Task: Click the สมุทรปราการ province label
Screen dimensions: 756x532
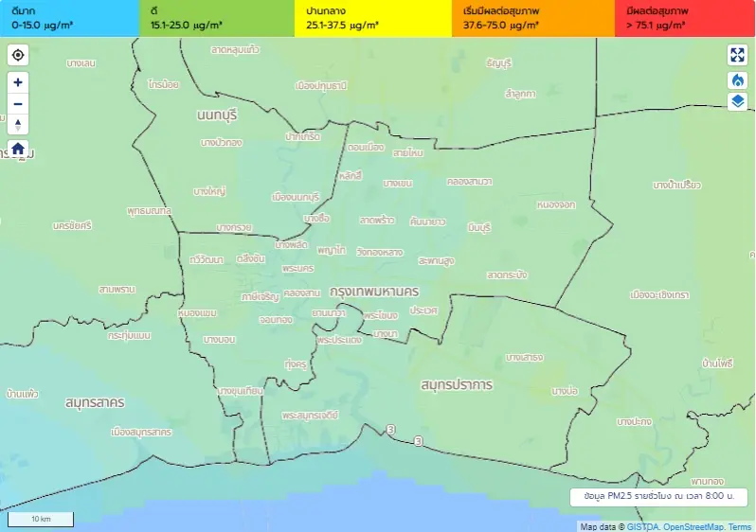Action: (456, 384)
